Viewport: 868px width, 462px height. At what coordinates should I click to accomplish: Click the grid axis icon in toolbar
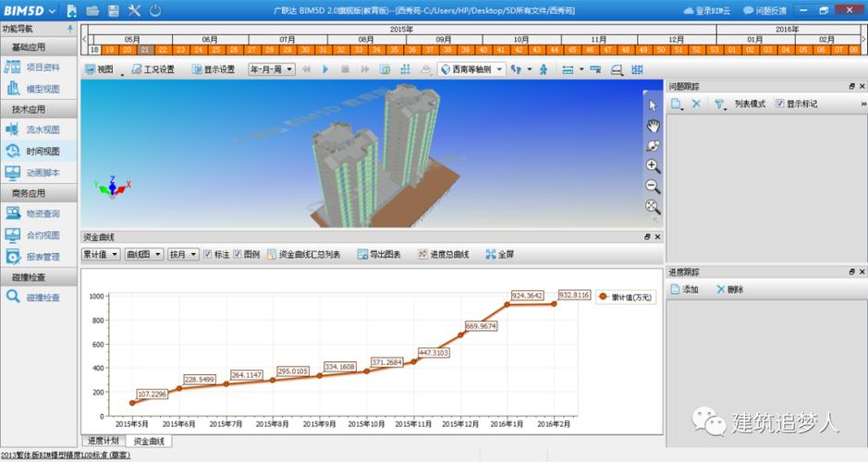(405, 69)
